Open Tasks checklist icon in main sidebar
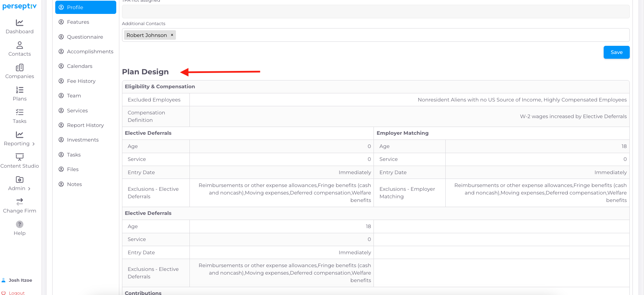The height and width of the screenshot is (295, 644). pyautogui.click(x=20, y=112)
